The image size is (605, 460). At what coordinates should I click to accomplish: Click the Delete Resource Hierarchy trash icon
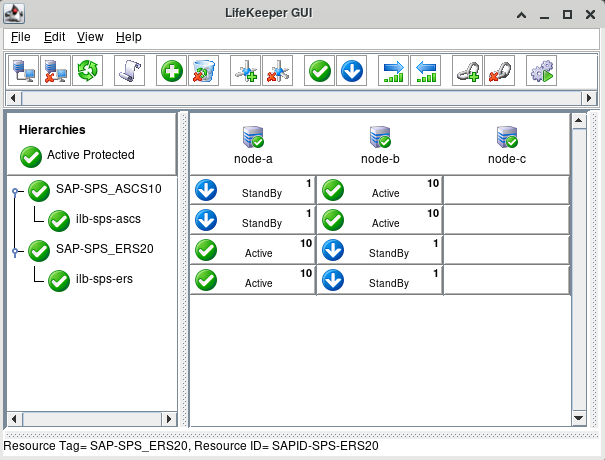click(x=203, y=71)
